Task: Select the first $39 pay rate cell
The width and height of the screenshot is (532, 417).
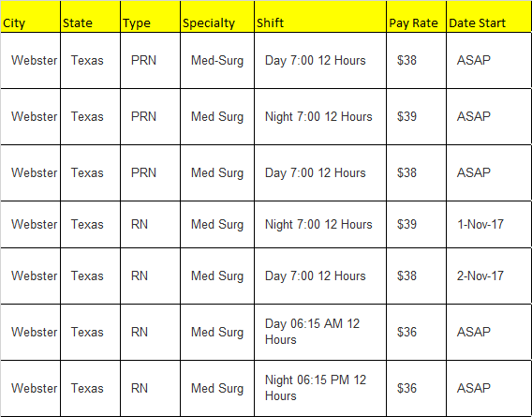Action: click(416, 117)
